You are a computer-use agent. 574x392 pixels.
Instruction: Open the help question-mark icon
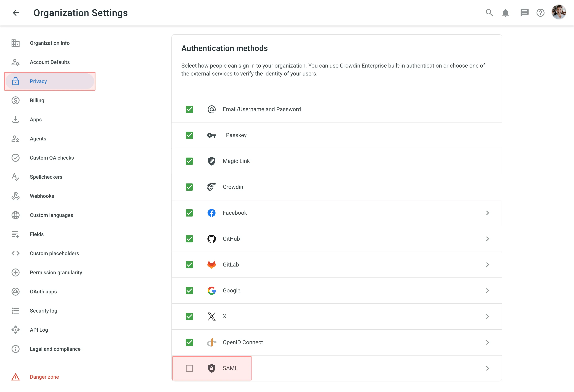click(540, 13)
